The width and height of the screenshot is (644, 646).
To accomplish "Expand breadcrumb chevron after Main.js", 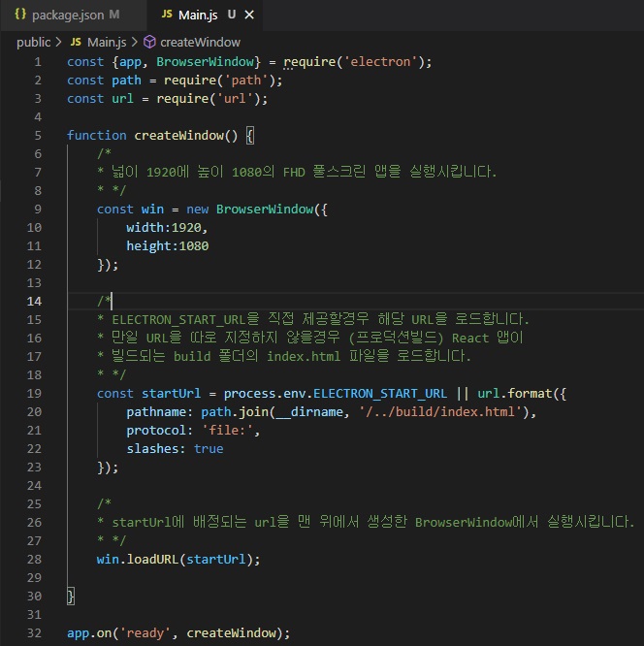I will click(x=134, y=42).
